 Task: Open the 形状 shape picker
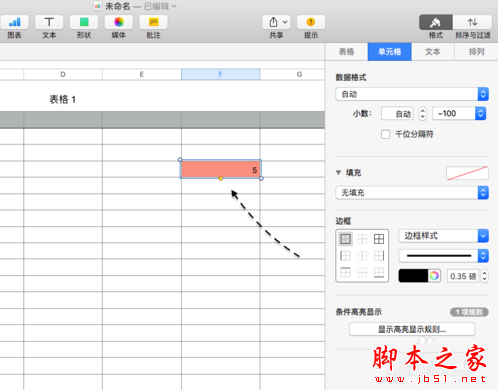tap(84, 22)
